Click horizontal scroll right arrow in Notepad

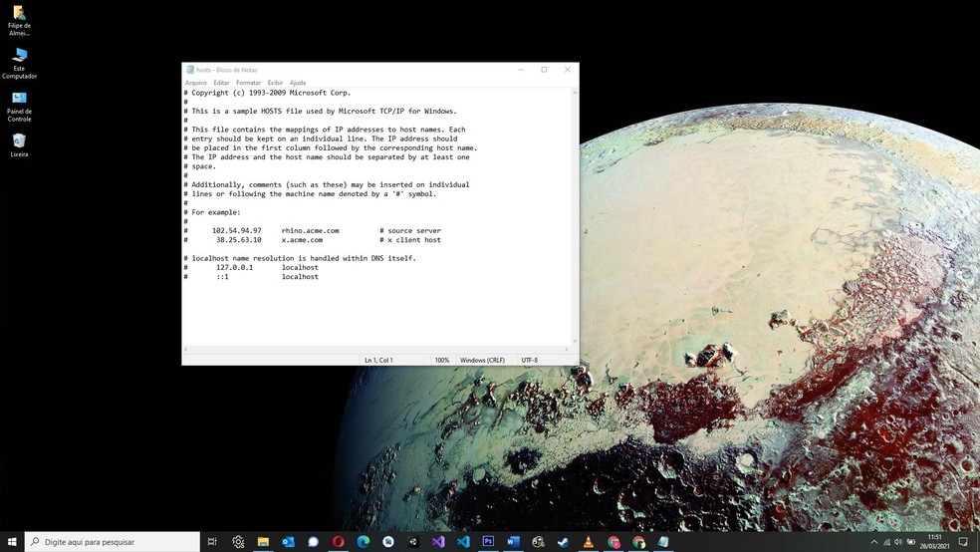click(x=567, y=350)
